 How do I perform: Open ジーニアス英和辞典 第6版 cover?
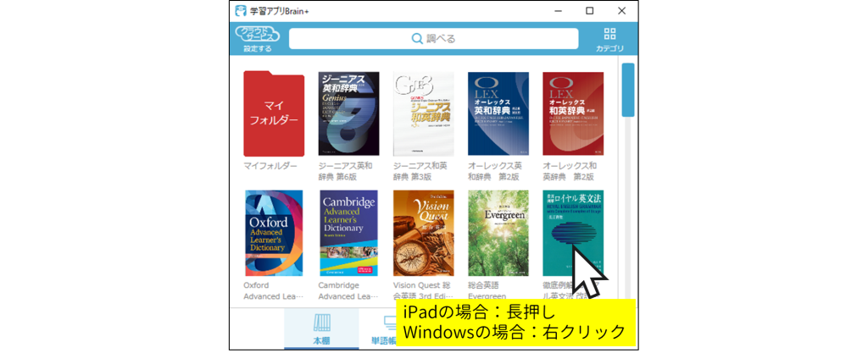(x=348, y=113)
